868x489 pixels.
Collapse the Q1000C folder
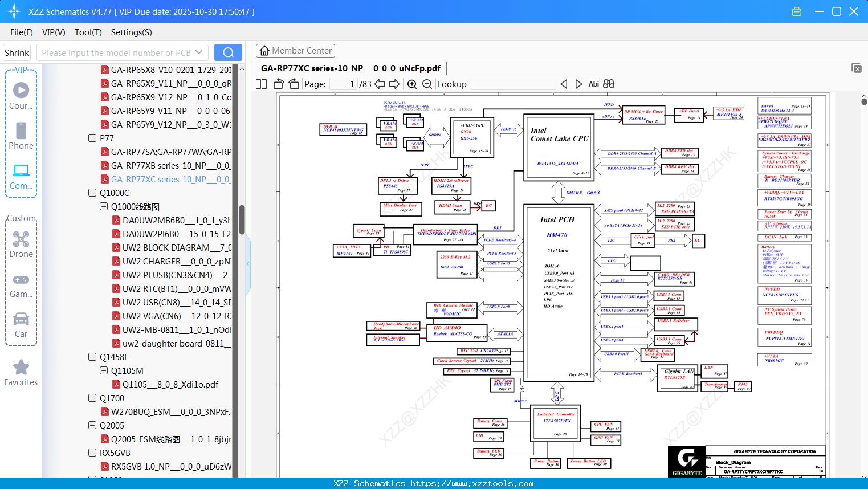[92, 193]
